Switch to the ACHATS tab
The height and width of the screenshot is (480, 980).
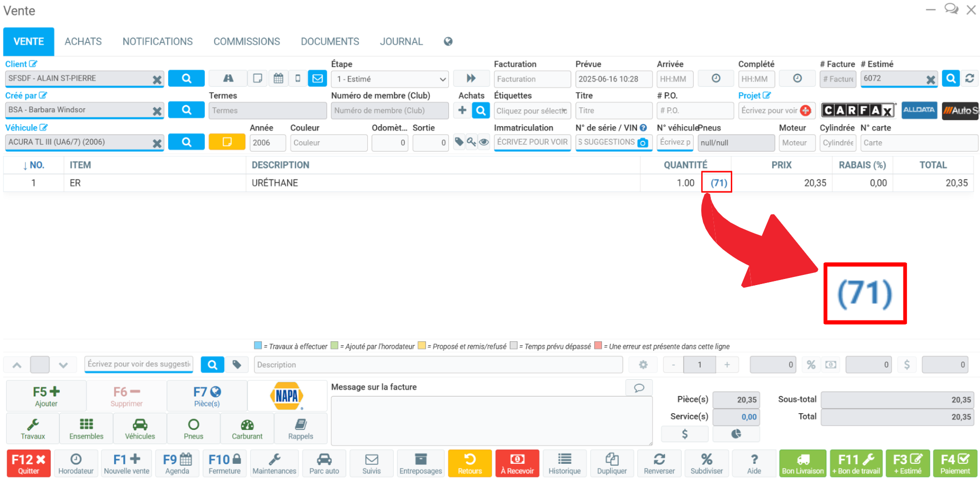83,42
